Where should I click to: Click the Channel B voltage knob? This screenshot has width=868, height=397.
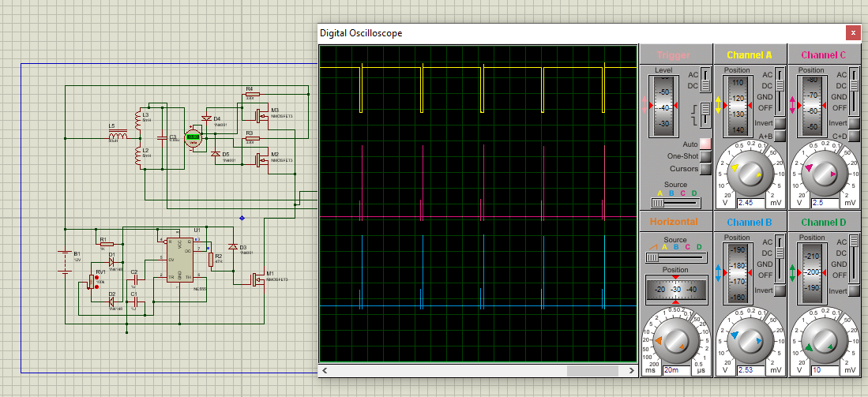click(750, 341)
